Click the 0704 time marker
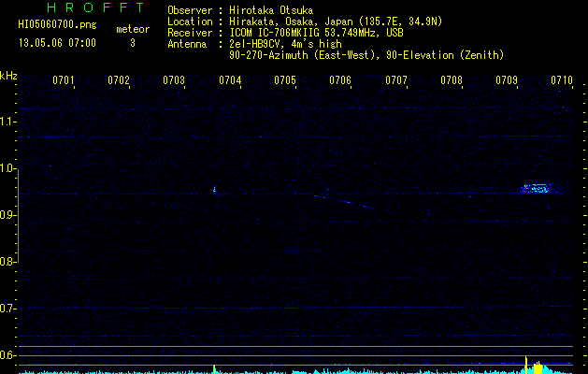The image size is (588, 374). (230, 80)
